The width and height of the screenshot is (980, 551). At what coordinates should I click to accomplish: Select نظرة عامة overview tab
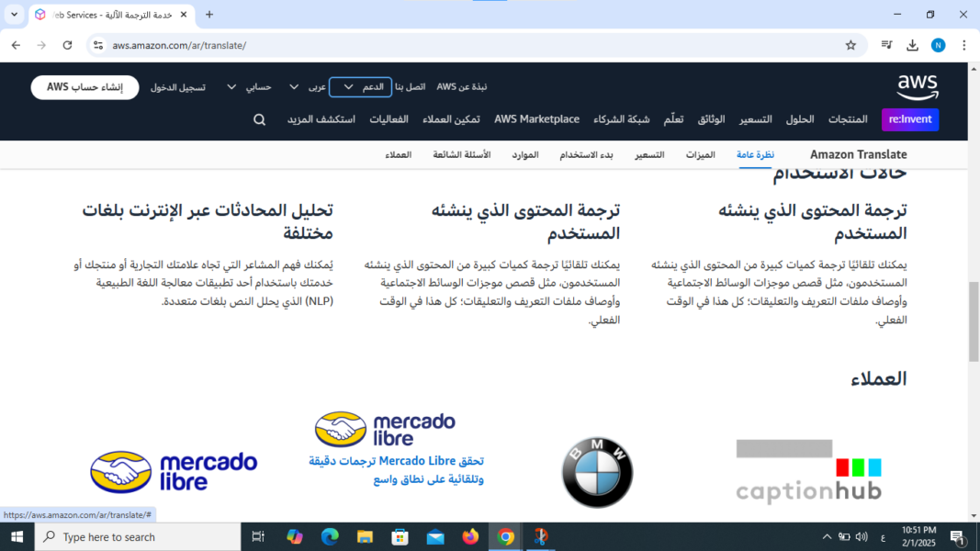[755, 155]
